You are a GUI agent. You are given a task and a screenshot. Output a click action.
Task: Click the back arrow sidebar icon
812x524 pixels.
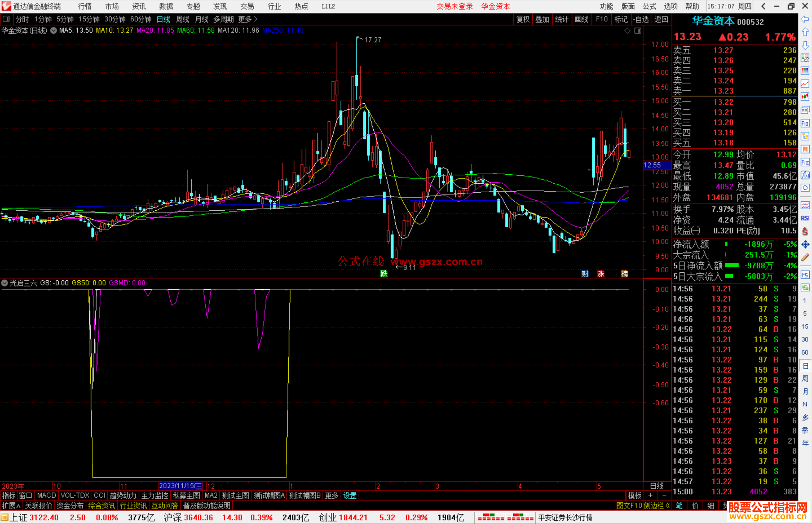805,19
